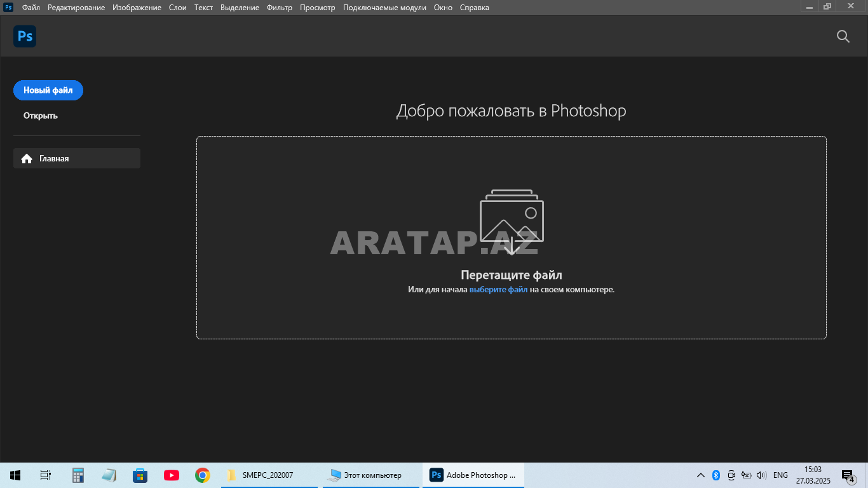Open the volume speaker tray icon

[762, 475]
